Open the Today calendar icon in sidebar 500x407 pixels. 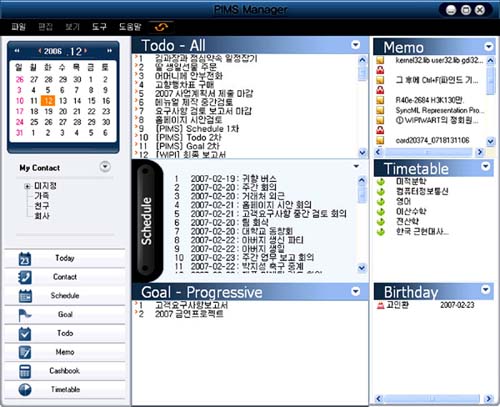pyautogui.click(x=25, y=259)
